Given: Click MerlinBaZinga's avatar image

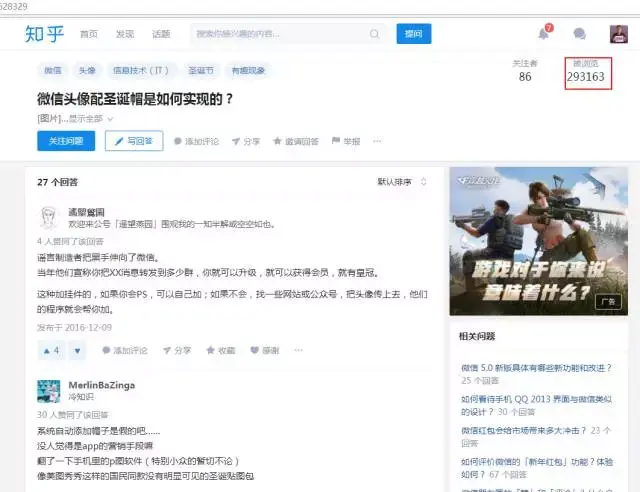Looking at the screenshot, I should tap(49, 391).
